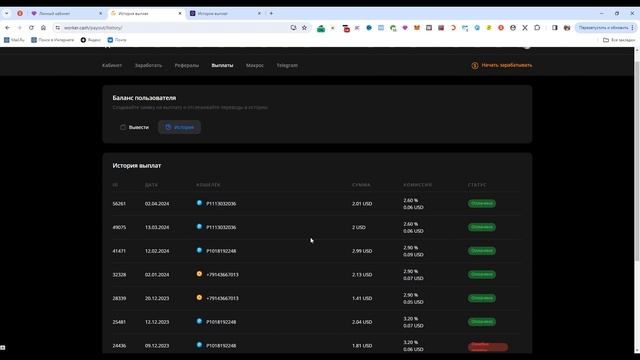Click Payeer wallet icon in row 49075

point(199,227)
